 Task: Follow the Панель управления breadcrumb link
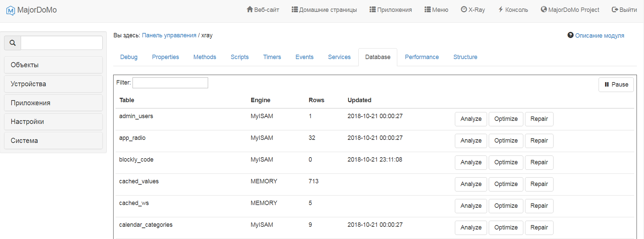click(169, 35)
